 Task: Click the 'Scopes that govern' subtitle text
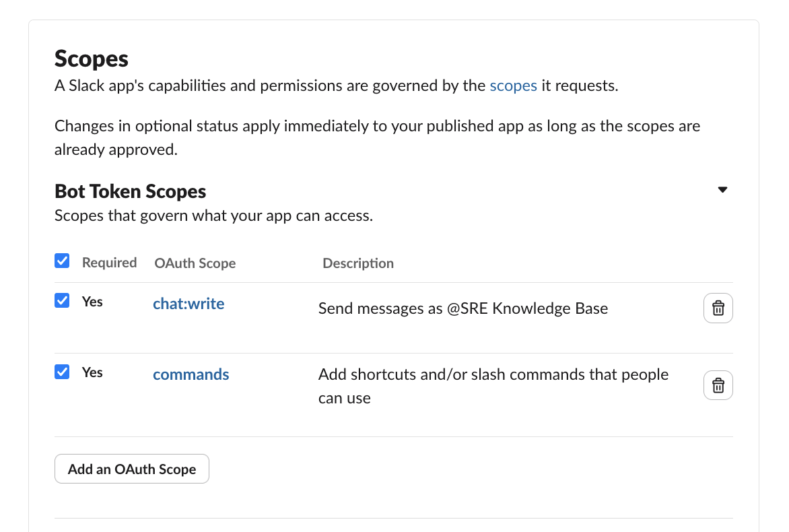pos(213,216)
